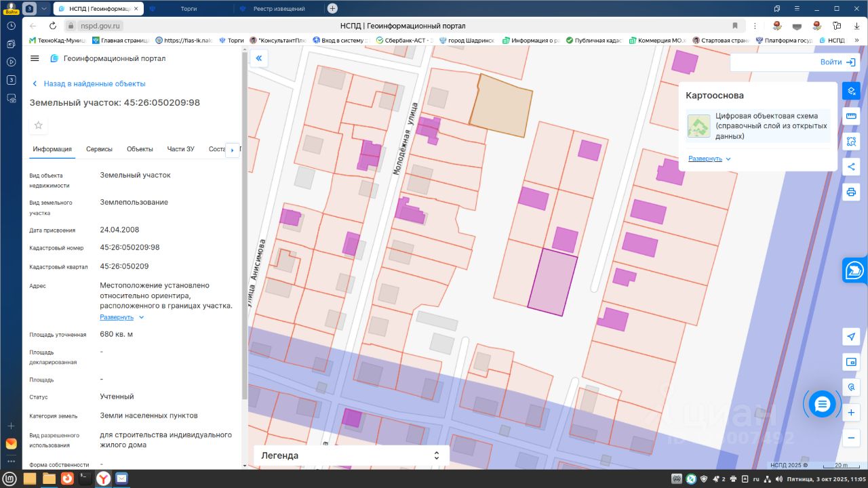Open the round chat support button
This screenshot has height=488, width=868.
coord(822,405)
